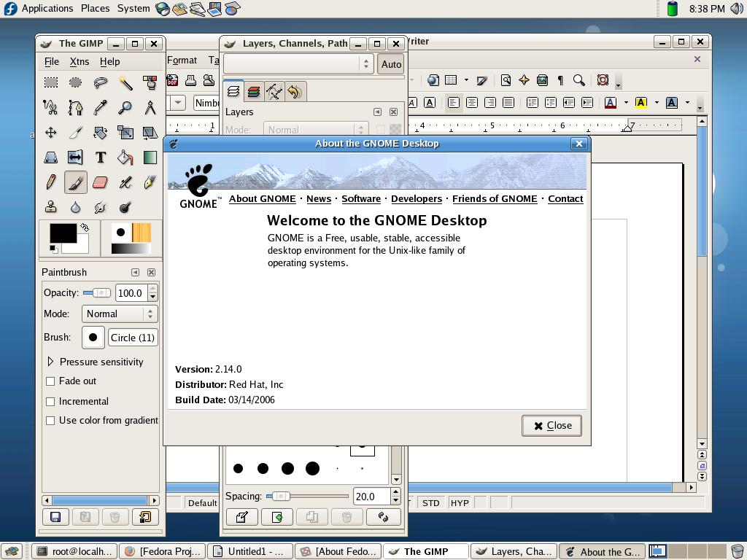Open the Xtns menu in GIMP
Screen dimensions: 747x560
(79, 61)
